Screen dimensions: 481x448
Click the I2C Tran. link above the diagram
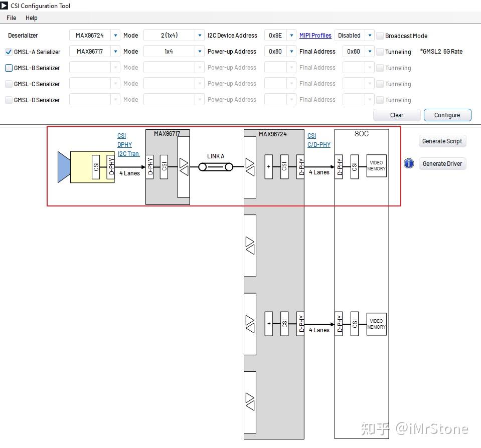(129, 154)
